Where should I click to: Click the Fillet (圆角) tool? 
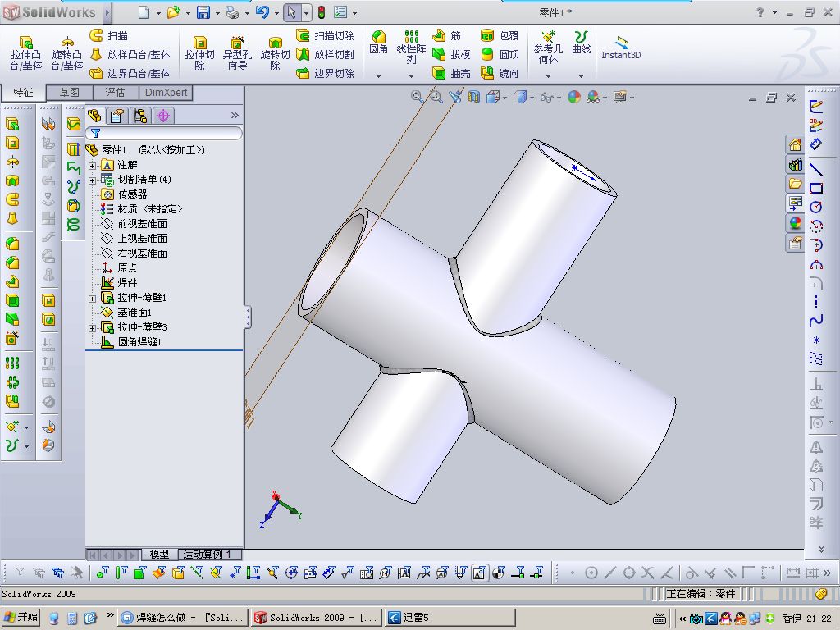coord(379,43)
